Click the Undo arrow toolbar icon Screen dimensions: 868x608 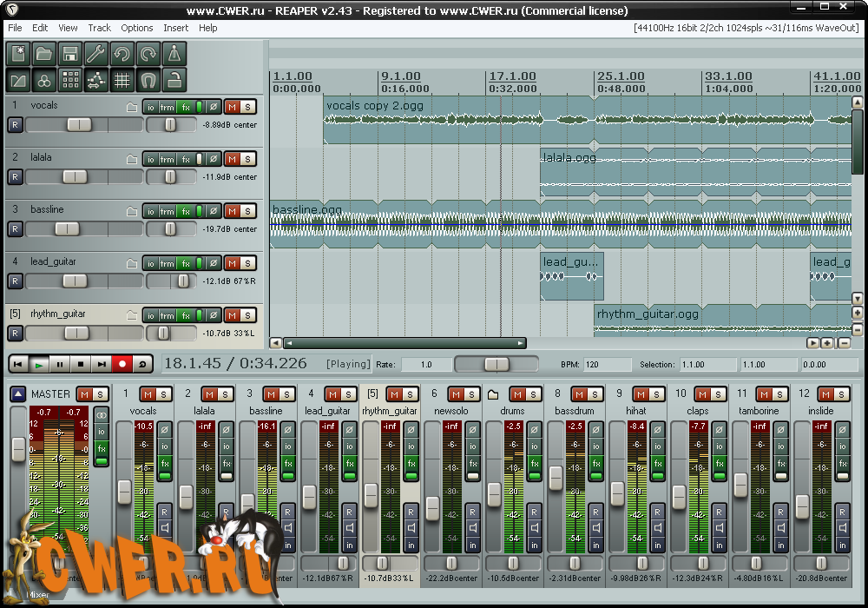[122, 54]
